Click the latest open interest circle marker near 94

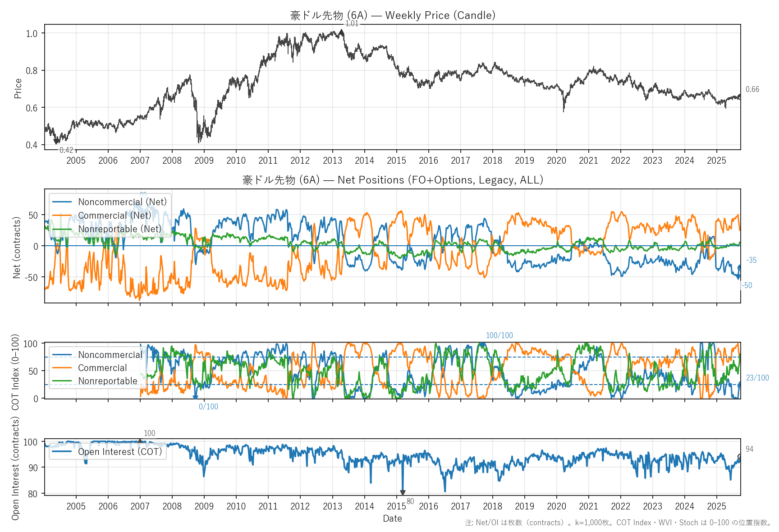pos(740,457)
